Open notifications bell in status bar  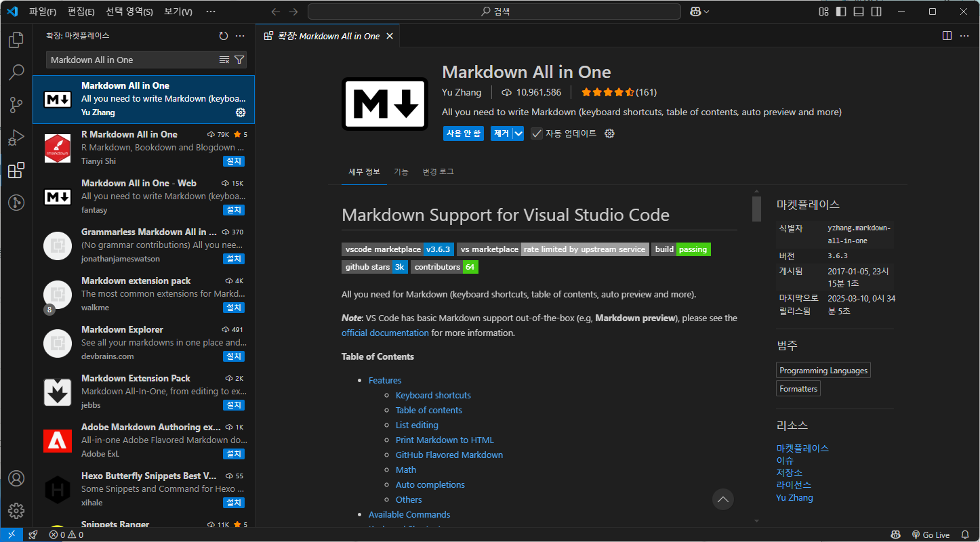(x=964, y=535)
